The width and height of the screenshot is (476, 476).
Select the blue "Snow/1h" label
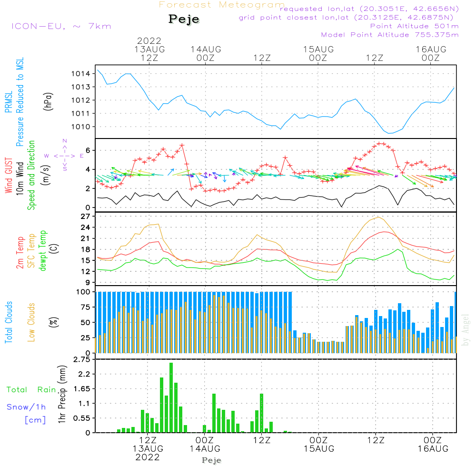point(26,407)
